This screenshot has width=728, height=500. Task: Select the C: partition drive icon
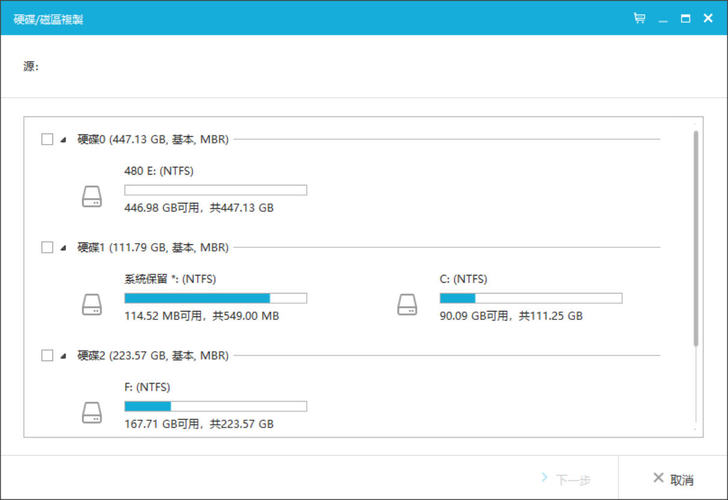coord(407,305)
